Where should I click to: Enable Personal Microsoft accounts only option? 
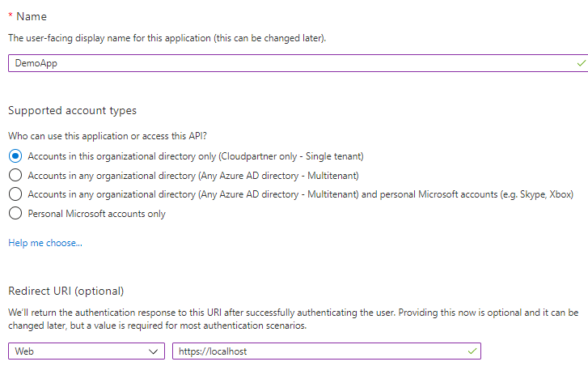tap(15, 214)
